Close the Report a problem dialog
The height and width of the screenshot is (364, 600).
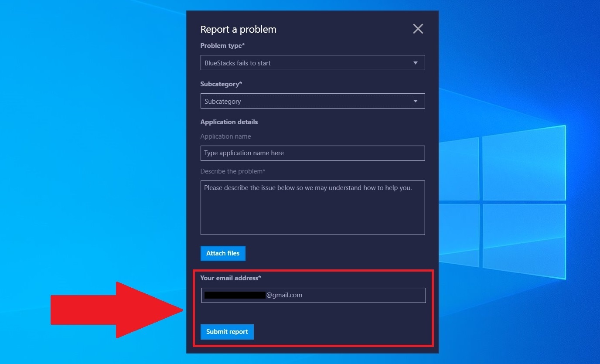click(x=418, y=29)
